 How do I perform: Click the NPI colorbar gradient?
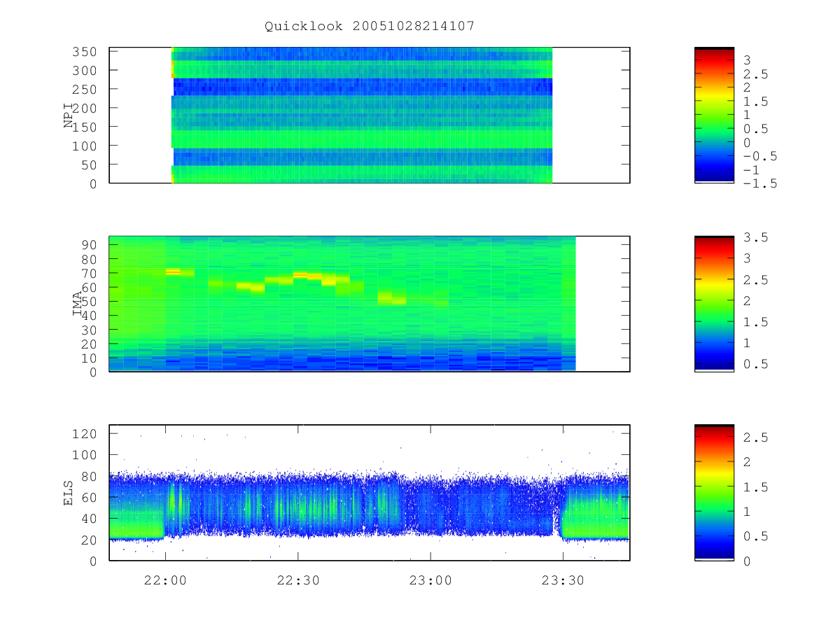click(x=714, y=115)
